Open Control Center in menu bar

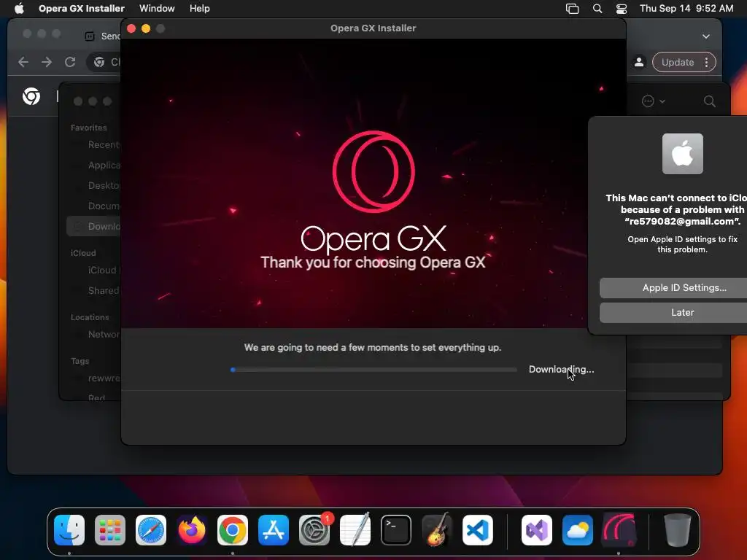[x=622, y=9]
